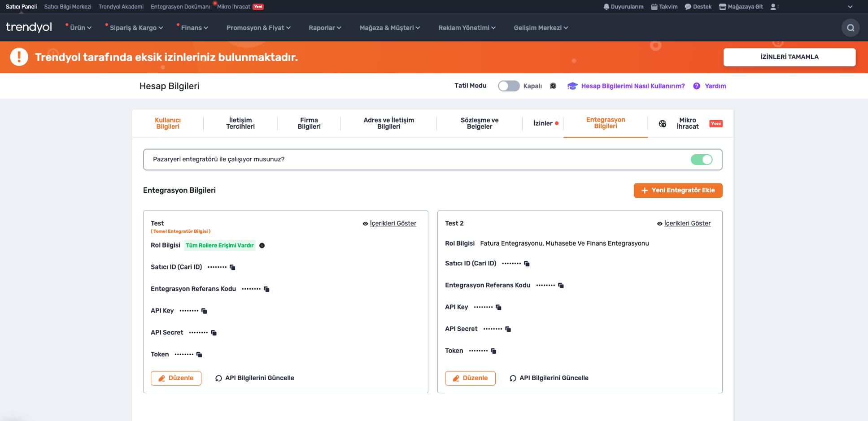Expand account chevron at top right

tap(850, 7)
